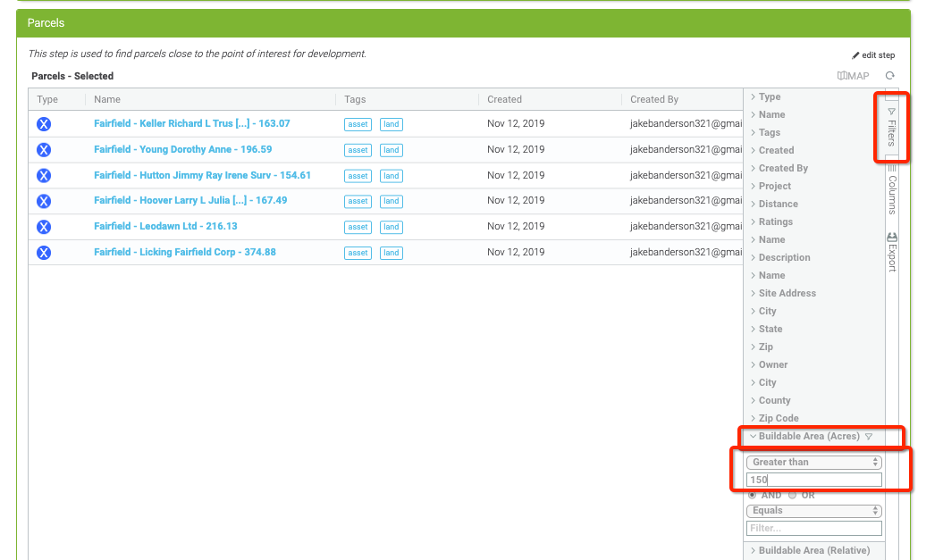Click the filter value field containing 150
The width and height of the screenshot is (943, 560).
(x=813, y=480)
